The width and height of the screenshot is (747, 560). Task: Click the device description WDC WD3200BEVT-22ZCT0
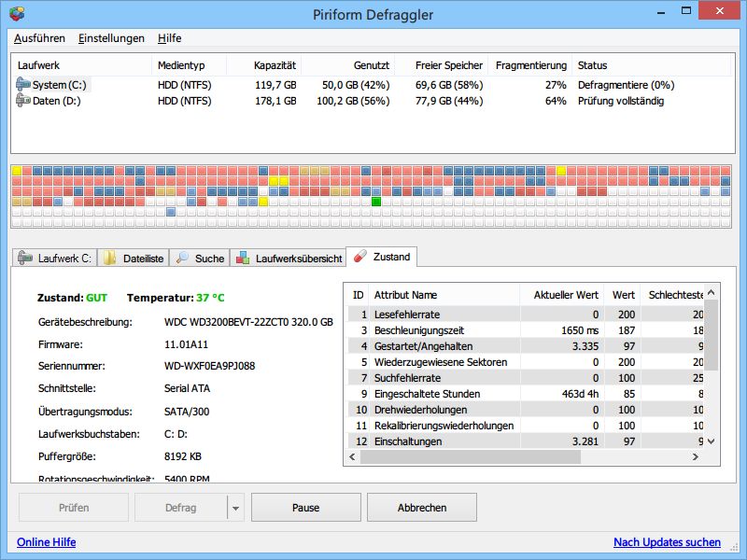pos(248,322)
